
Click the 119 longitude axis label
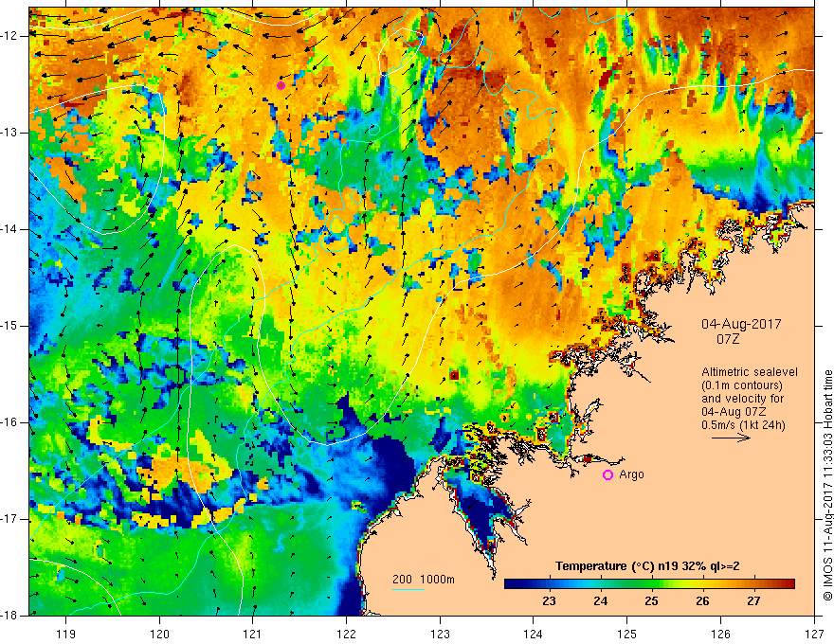coord(65,634)
